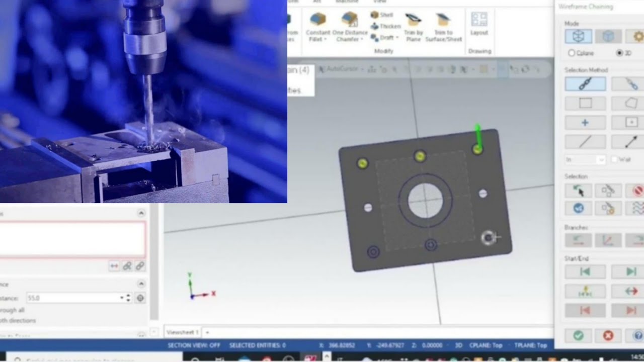Click the reverse-all arrows icon below list

tap(114, 266)
